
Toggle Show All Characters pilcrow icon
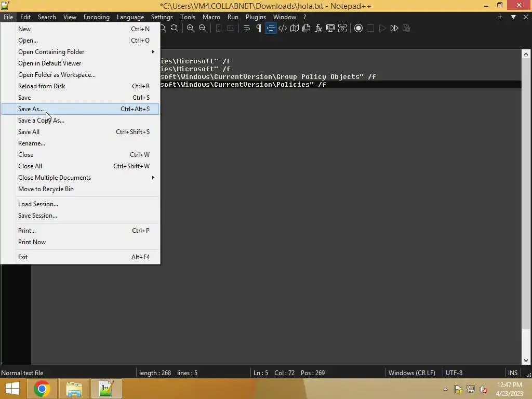[259, 28]
